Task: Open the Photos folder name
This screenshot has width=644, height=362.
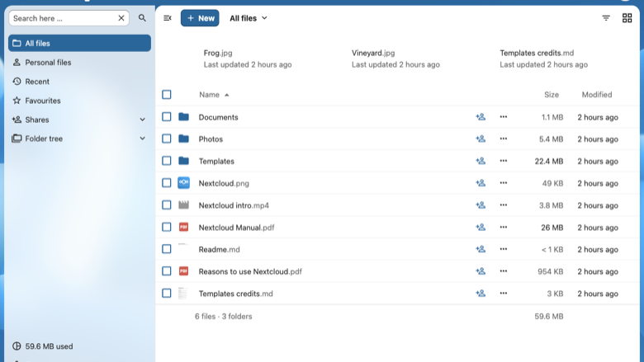Action: pyautogui.click(x=211, y=139)
